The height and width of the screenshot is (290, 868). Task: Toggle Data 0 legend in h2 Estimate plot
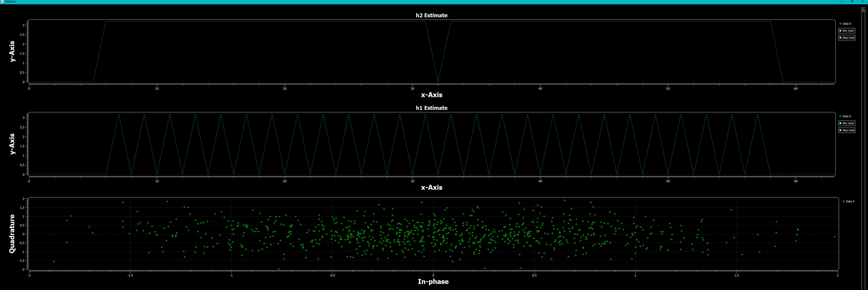[845, 24]
